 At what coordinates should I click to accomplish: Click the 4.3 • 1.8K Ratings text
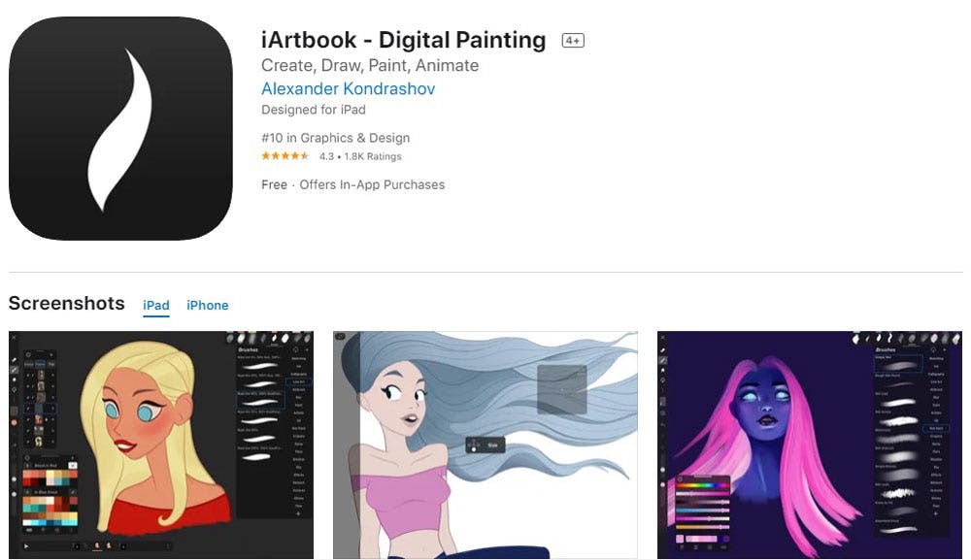click(x=360, y=156)
